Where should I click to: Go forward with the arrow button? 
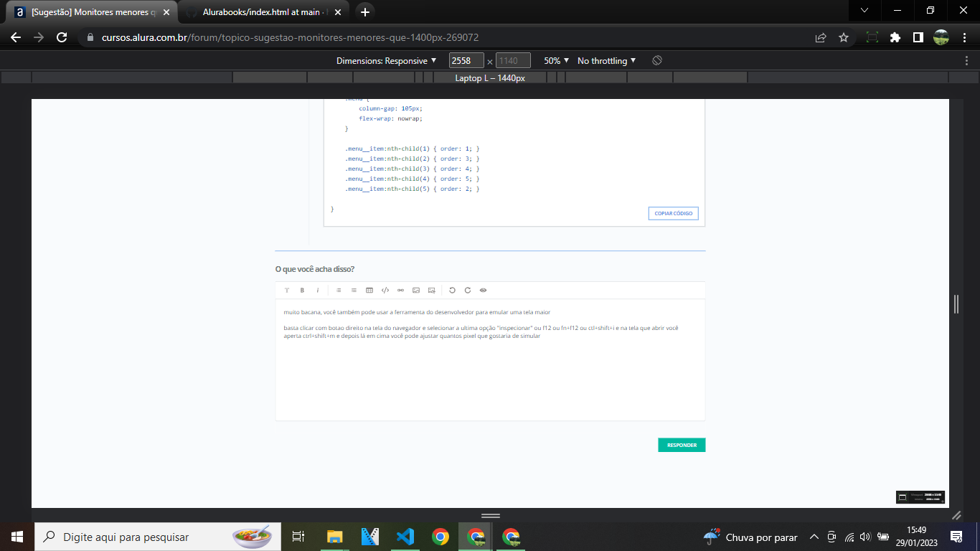[39, 37]
